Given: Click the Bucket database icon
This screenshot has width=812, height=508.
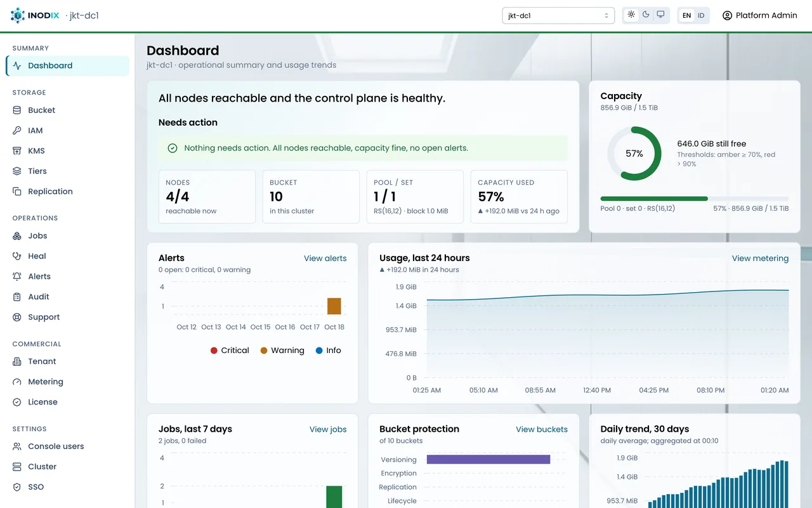Looking at the screenshot, I should (17, 110).
